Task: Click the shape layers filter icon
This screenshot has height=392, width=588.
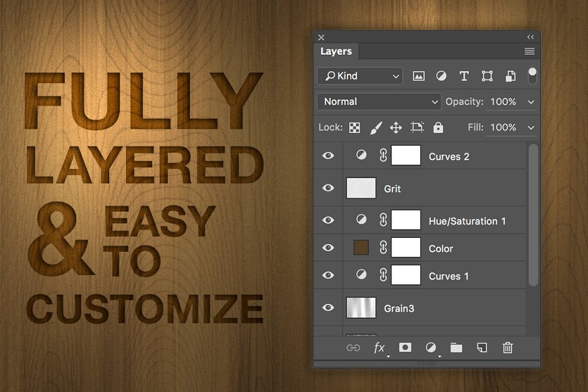Action: click(x=487, y=76)
